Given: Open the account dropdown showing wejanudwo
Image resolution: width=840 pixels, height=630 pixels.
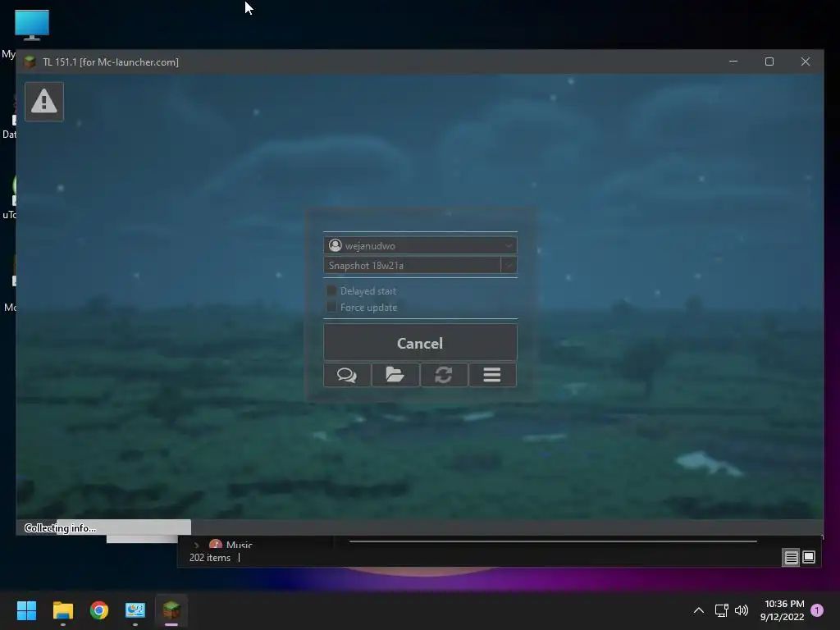Looking at the screenshot, I should click(x=420, y=245).
